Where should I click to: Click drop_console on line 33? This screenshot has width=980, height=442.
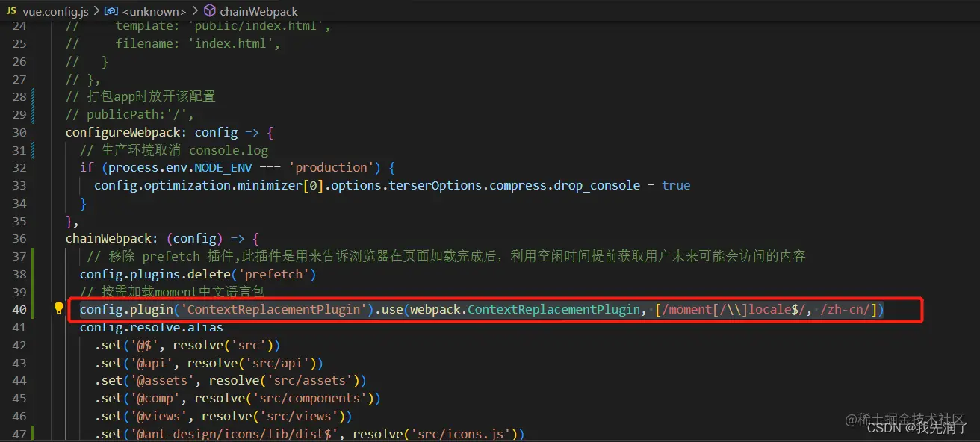(597, 185)
